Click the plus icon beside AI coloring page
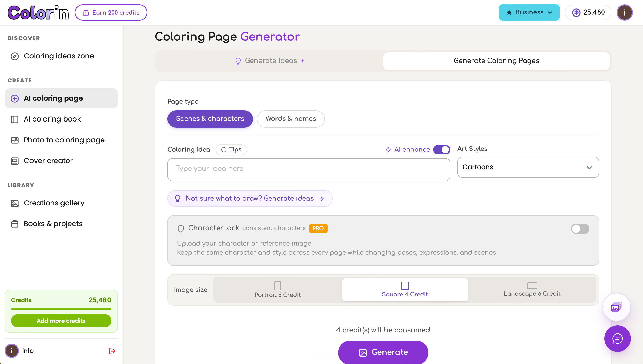 [15, 98]
